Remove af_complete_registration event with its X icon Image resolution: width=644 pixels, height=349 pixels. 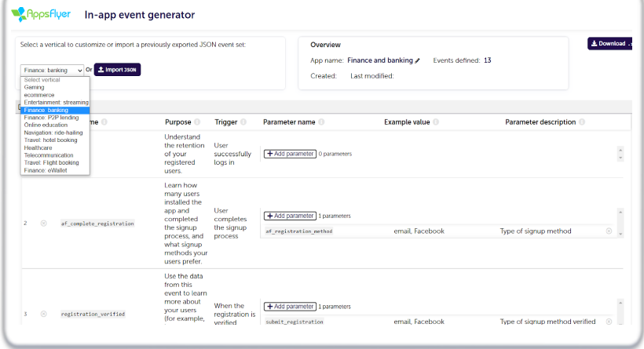pos(43,223)
